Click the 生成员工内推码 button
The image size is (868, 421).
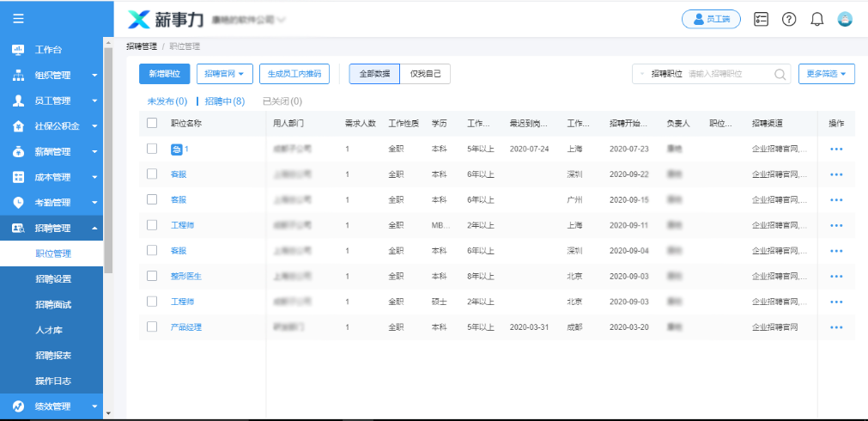pos(294,74)
